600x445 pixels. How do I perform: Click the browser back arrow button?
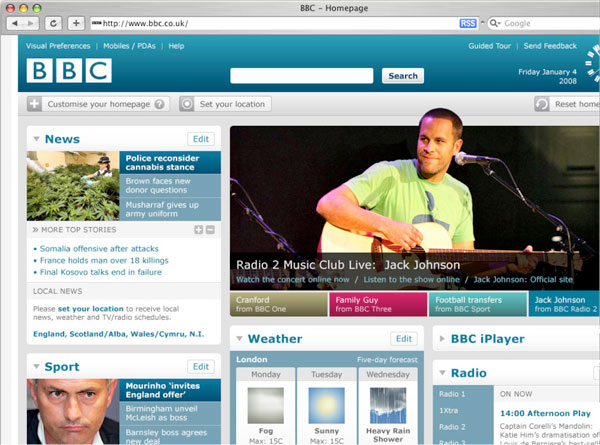[15, 23]
